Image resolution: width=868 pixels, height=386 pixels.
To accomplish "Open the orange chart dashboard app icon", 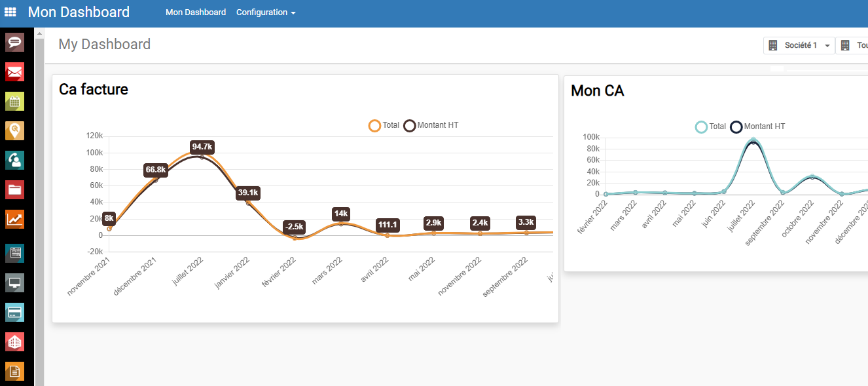I will [14, 219].
